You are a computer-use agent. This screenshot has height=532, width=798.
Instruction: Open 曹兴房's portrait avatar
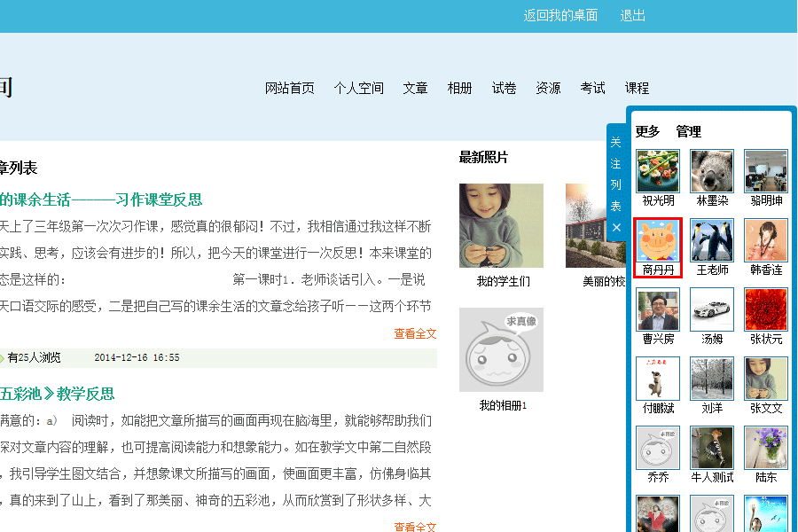coord(658,309)
